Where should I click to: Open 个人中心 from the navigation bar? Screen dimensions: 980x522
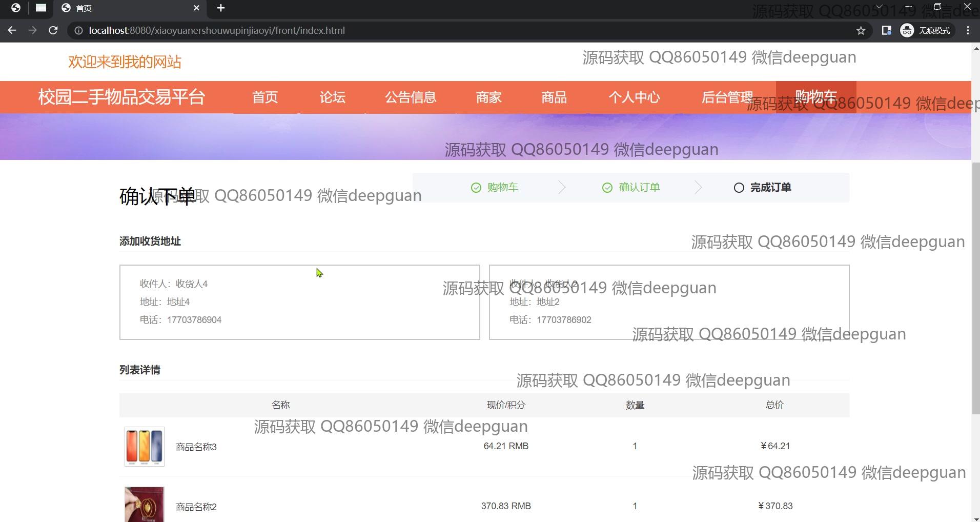pos(634,97)
